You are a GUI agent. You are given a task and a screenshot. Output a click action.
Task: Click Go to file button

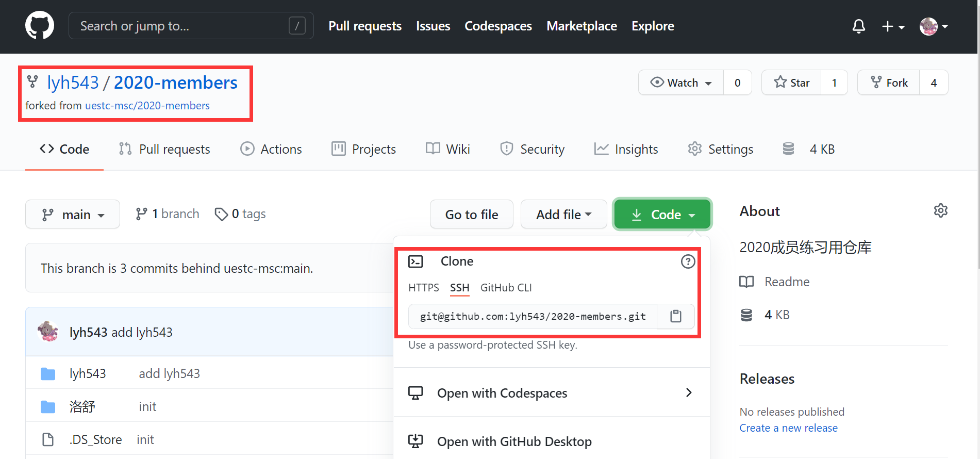[x=472, y=214]
